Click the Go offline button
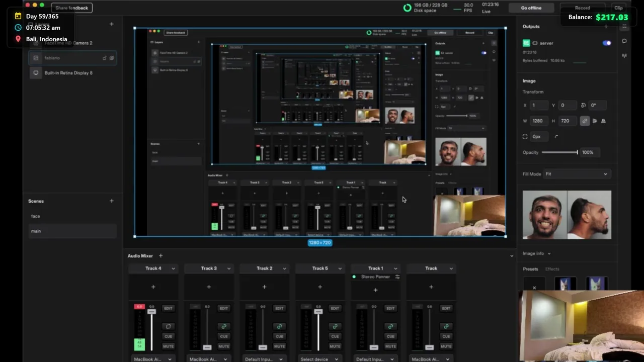 click(531, 8)
